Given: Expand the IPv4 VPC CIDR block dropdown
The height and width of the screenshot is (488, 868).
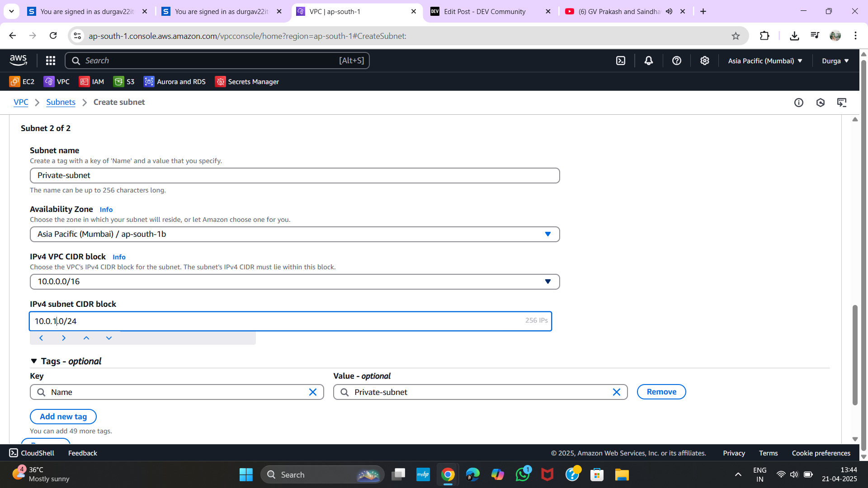Looking at the screenshot, I should point(295,282).
